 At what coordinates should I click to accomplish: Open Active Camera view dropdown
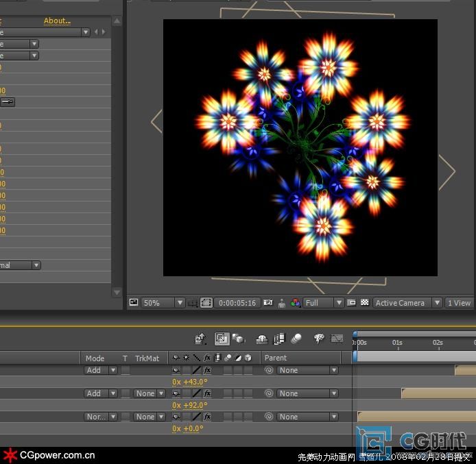pyautogui.click(x=407, y=303)
